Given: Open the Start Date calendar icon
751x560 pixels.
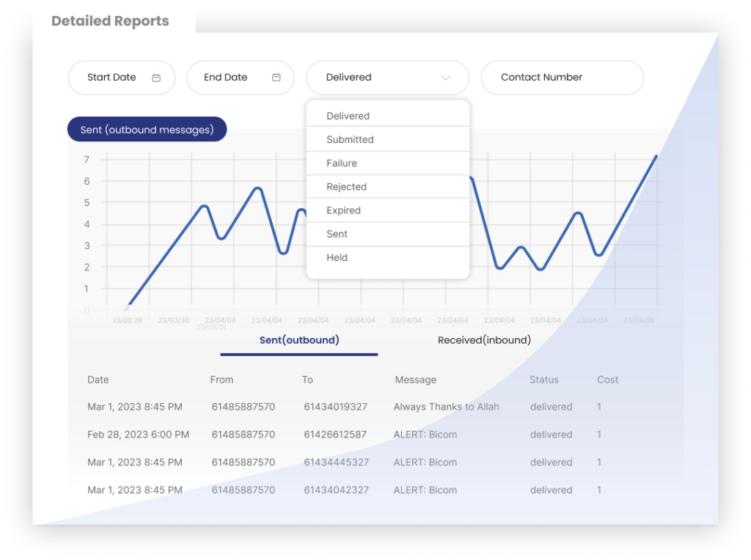Looking at the screenshot, I should tap(155, 77).
